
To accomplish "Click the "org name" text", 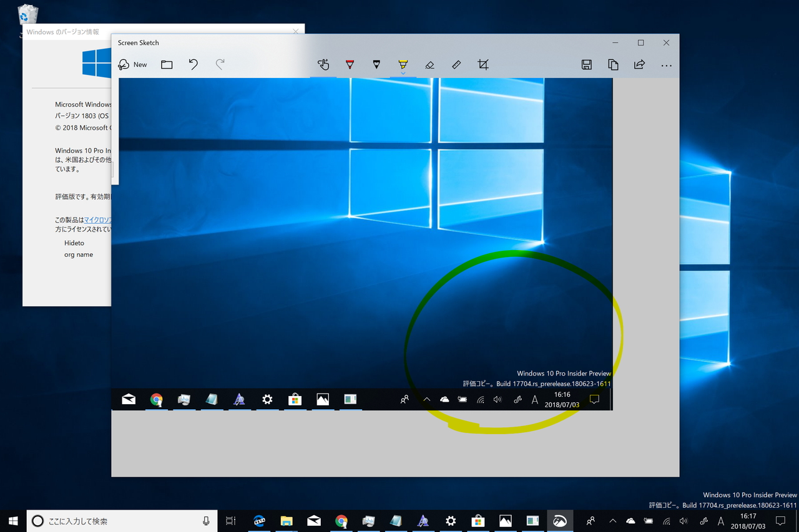I will [x=79, y=254].
